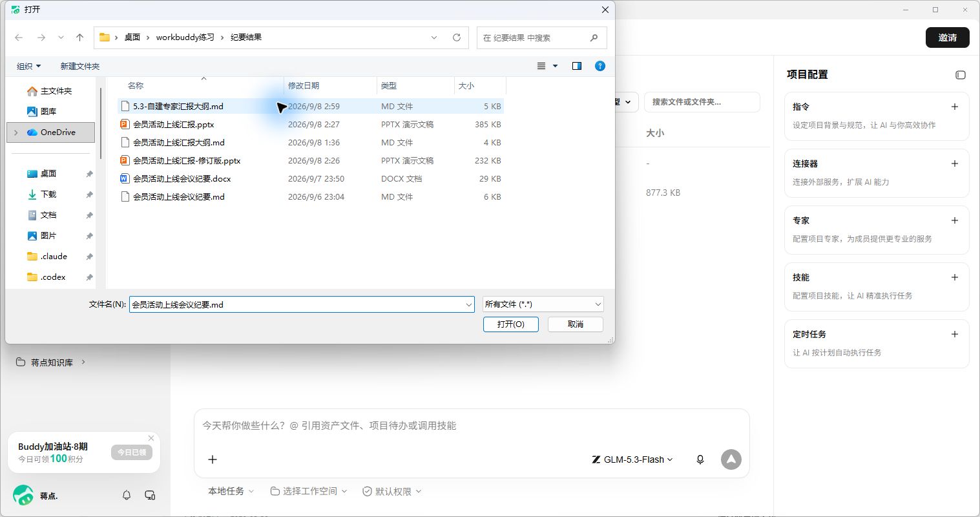
Task: Go forward in the file dialog
Action: click(x=41, y=37)
